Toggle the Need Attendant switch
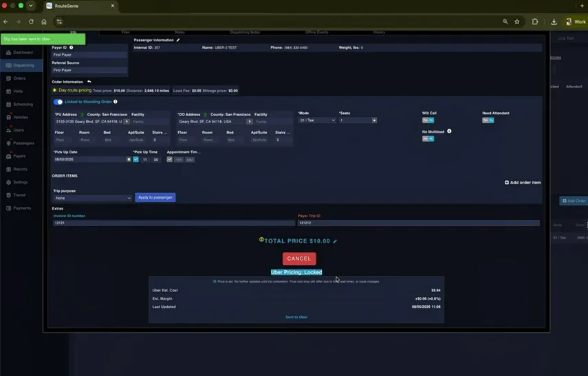 (488, 120)
